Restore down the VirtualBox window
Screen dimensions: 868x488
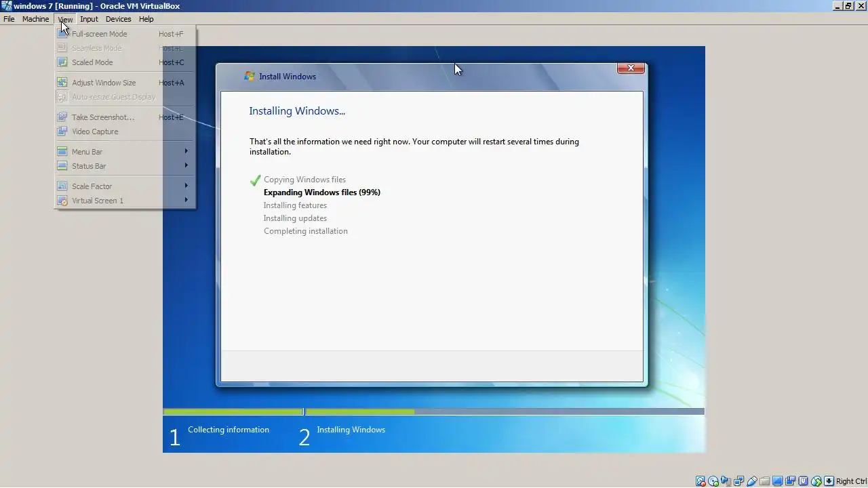pyautogui.click(x=848, y=6)
